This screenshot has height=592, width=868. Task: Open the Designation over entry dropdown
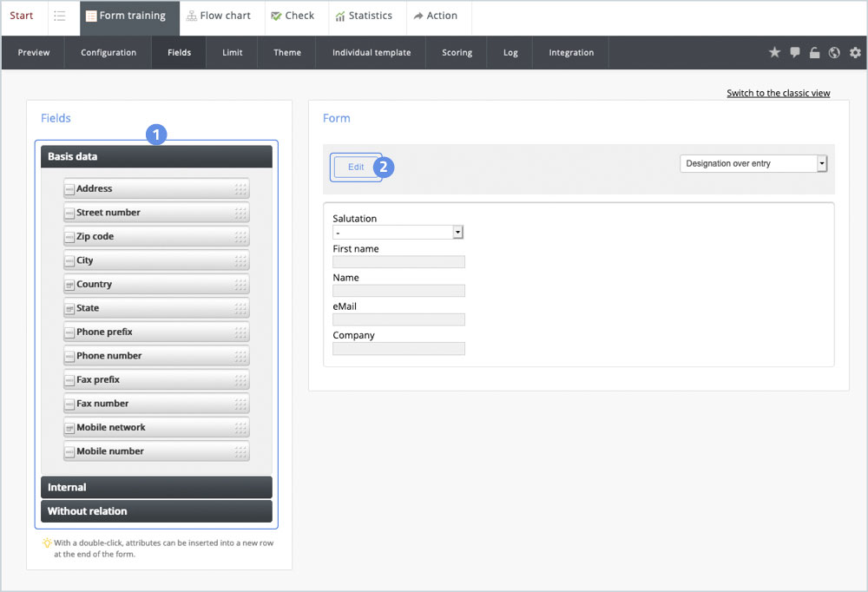tap(753, 163)
